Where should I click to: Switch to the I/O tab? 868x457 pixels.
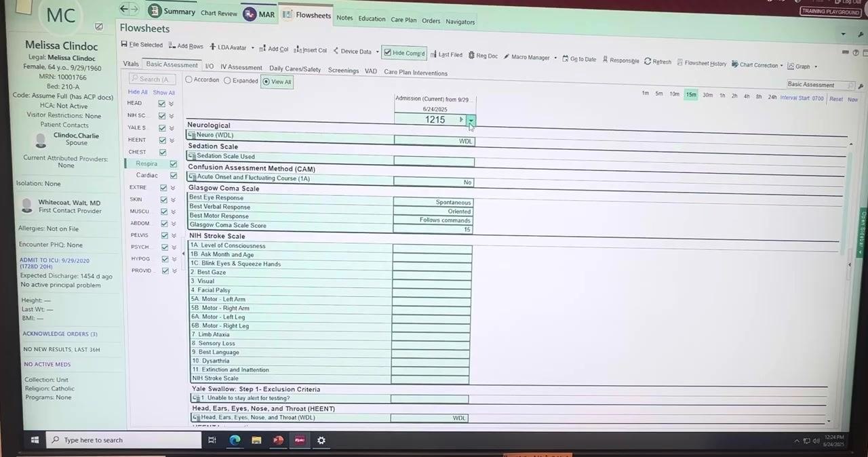[x=209, y=66]
